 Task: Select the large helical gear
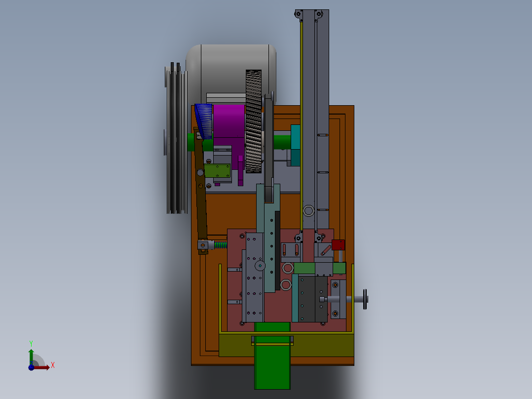254,121
